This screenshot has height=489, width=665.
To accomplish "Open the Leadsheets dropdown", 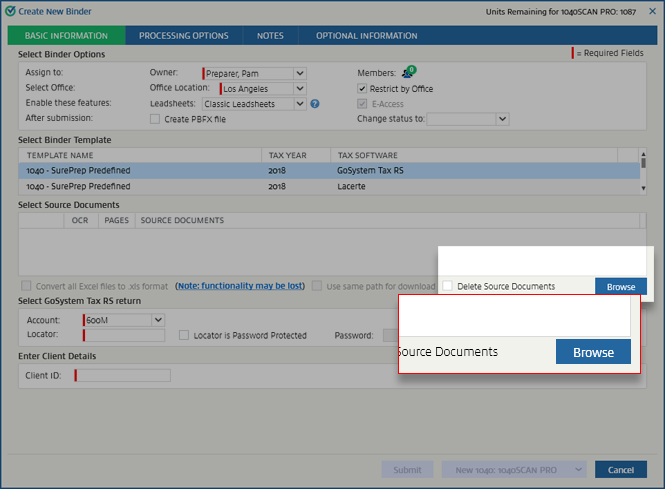I will click(299, 103).
